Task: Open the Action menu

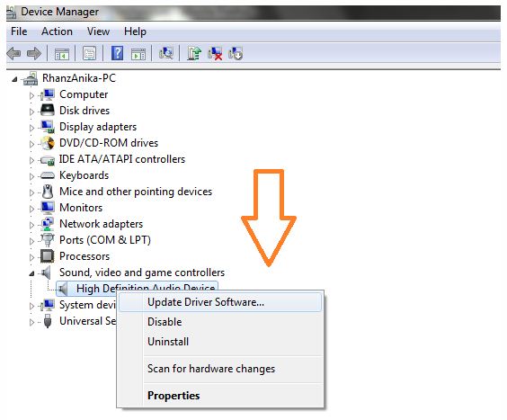Action: [57, 31]
